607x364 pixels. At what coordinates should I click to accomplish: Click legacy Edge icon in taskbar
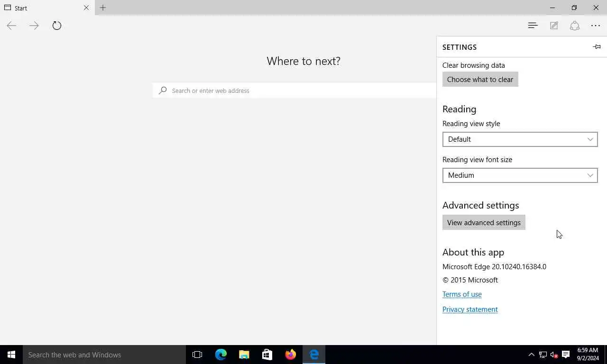314,355
